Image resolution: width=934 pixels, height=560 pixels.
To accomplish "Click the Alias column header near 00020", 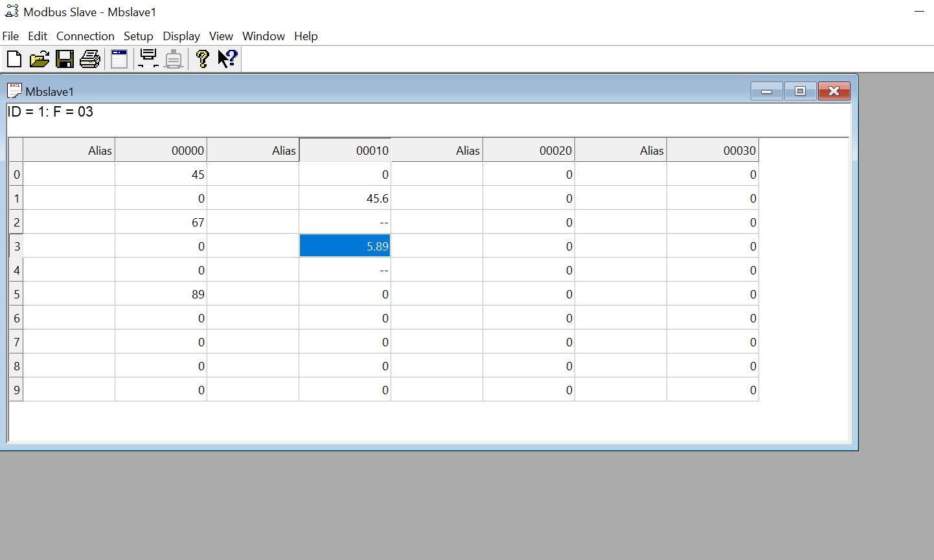I will click(437, 150).
